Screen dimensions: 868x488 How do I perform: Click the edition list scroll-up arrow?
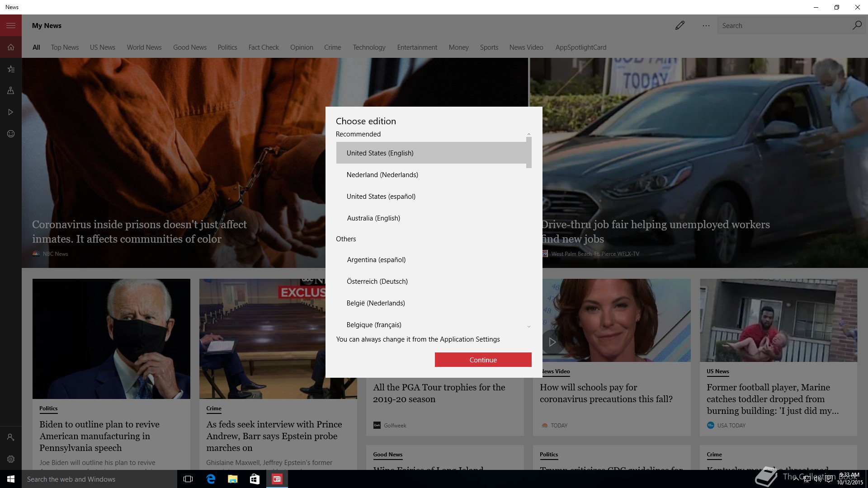[528, 134]
